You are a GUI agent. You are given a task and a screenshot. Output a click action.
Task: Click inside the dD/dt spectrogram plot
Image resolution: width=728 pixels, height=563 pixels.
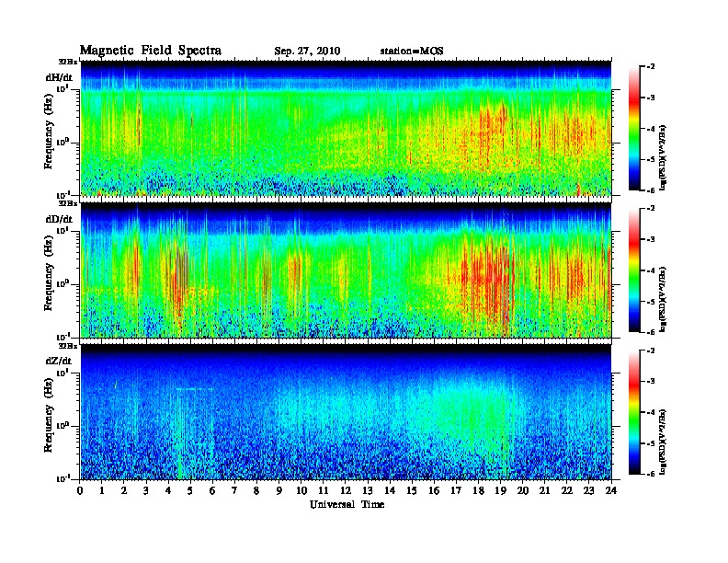pos(346,270)
